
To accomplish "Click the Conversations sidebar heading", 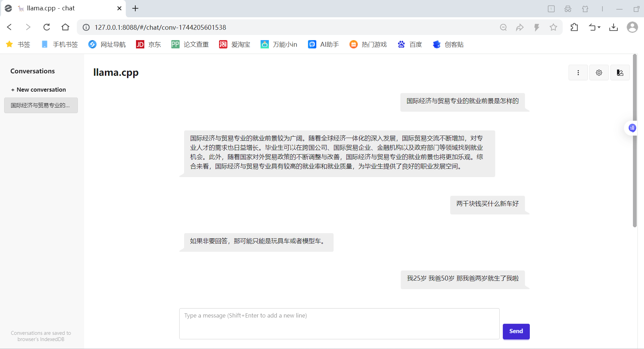I will 33,71.
